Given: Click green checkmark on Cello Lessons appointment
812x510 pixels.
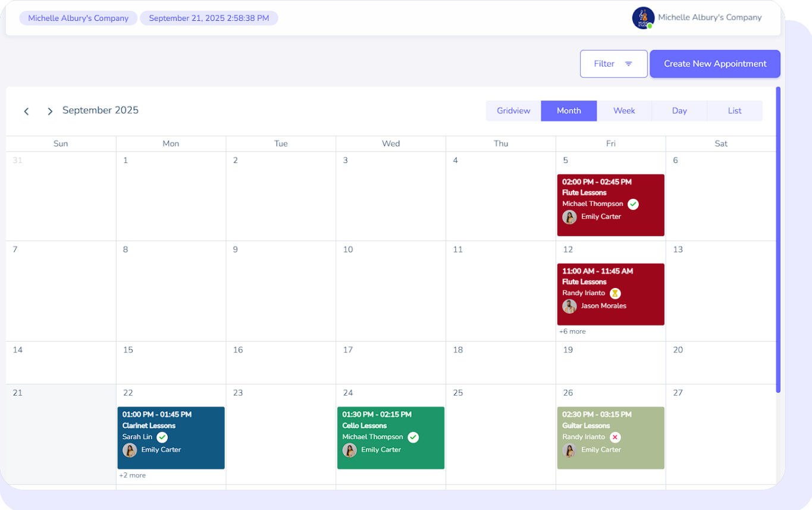Looking at the screenshot, I should (x=413, y=437).
